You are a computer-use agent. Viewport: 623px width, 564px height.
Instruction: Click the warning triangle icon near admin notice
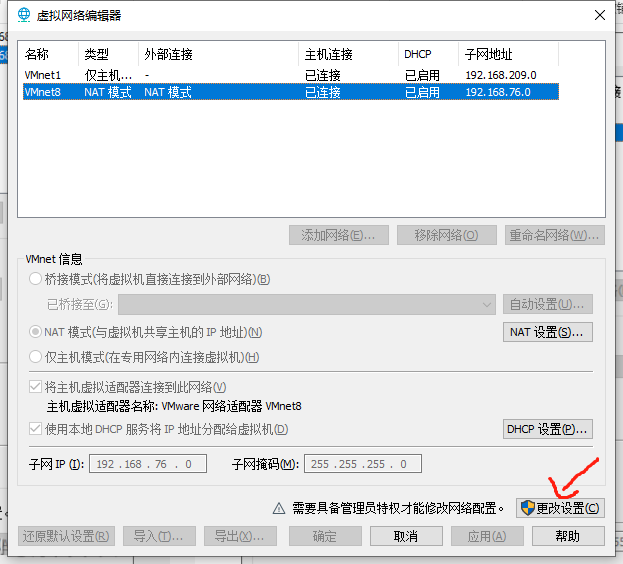[x=279, y=508]
